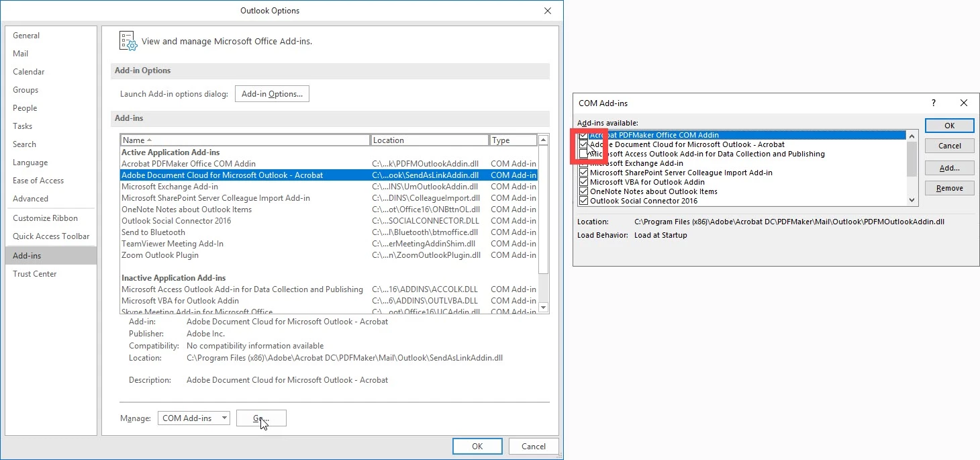
Task: Click scroll-up arrow in COM Add-ins list
Action: [912, 136]
